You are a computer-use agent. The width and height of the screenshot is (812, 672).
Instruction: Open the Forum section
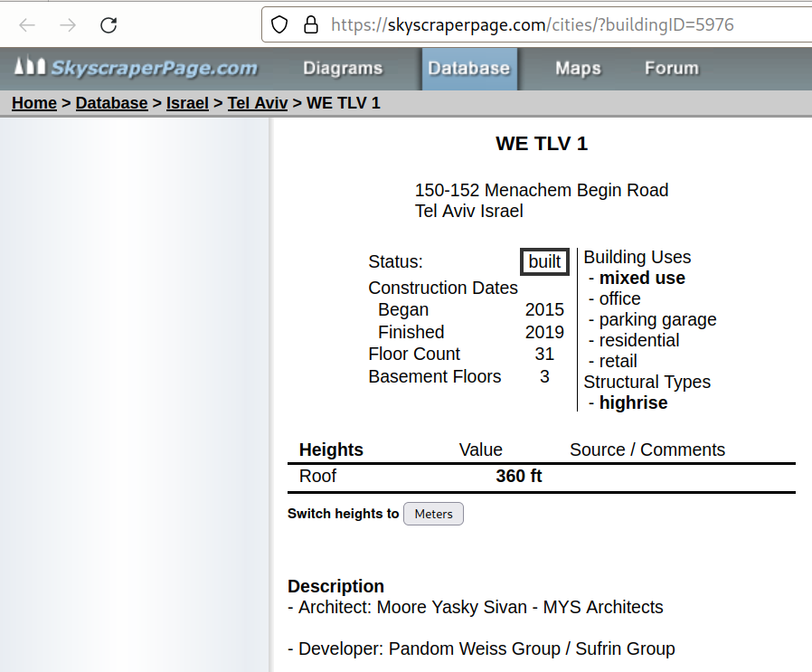point(672,69)
